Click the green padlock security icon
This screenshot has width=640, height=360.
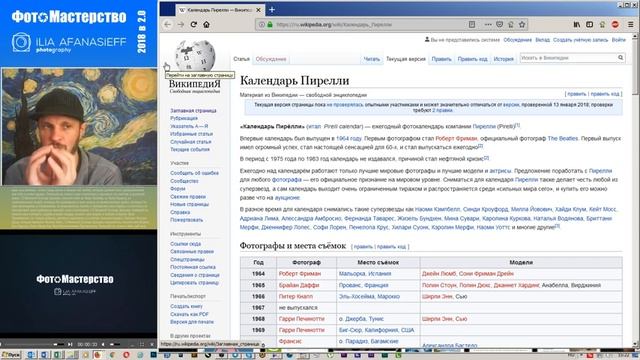[270, 24]
